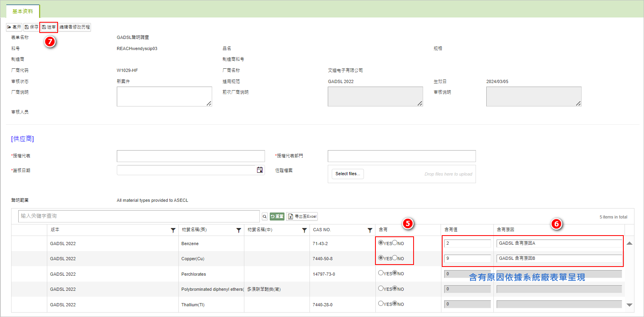Select NO radio for Polybrominated diphenyl ethers
644x317 pixels.
tap(395, 288)
